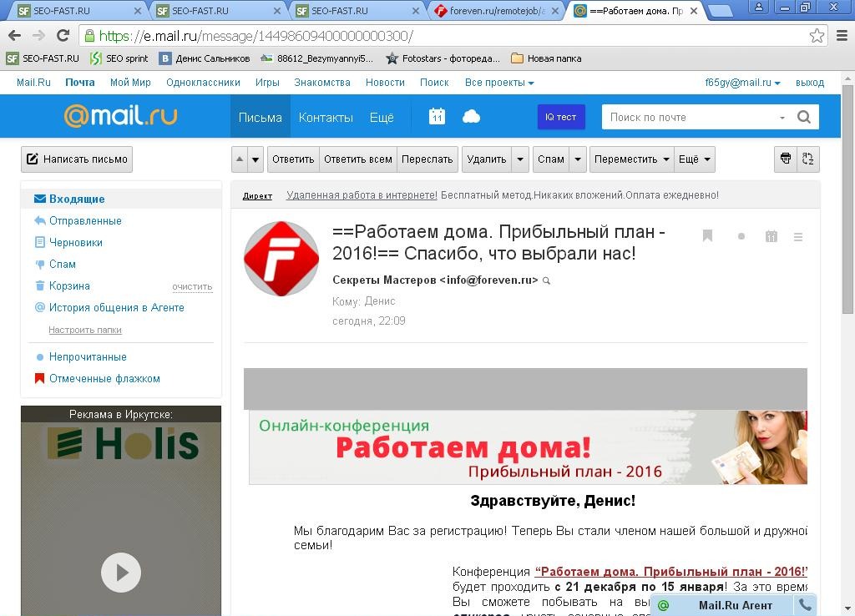Open the 88612_Bezymyannyi bookmark
The image size is (855, 616).
pyautogui.click(x=317, y=58)
